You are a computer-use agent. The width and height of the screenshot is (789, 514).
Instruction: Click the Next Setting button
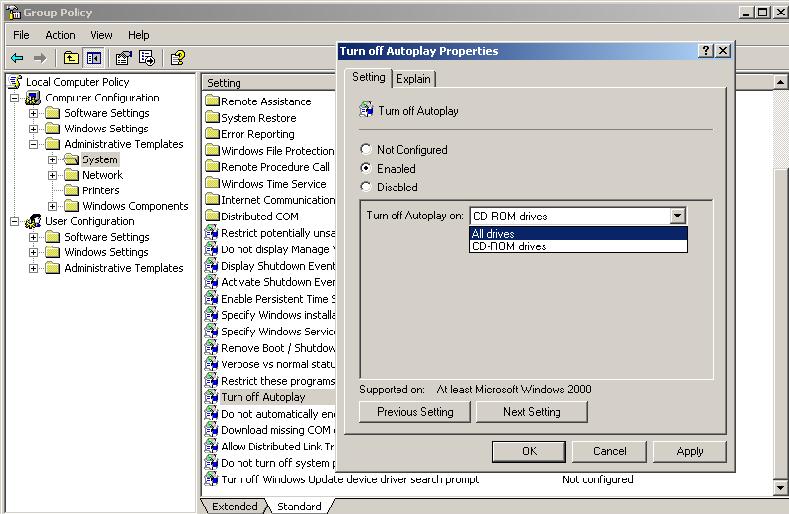click(x=531, y=412)
